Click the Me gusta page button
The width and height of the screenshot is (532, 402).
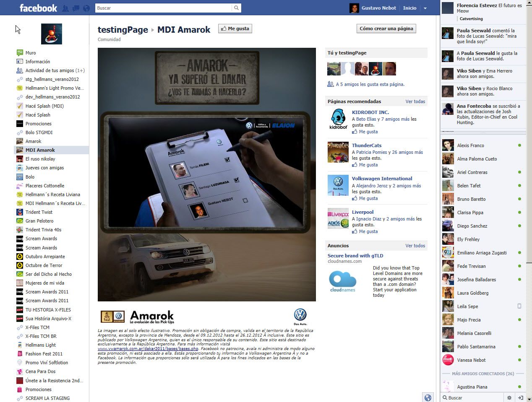[x=235, y=29]
